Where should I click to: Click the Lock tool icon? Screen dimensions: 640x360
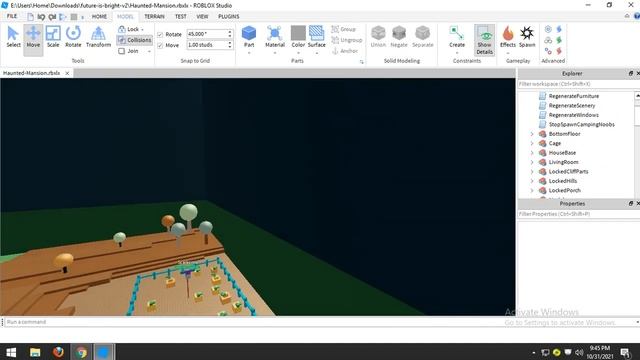tap(122, 29)
